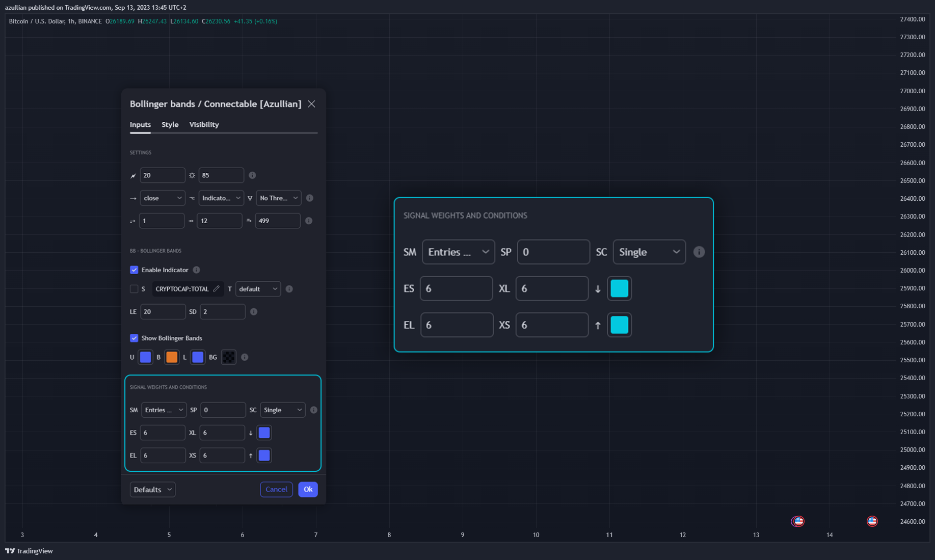Open the BG background color swatch

pos(229,357)
